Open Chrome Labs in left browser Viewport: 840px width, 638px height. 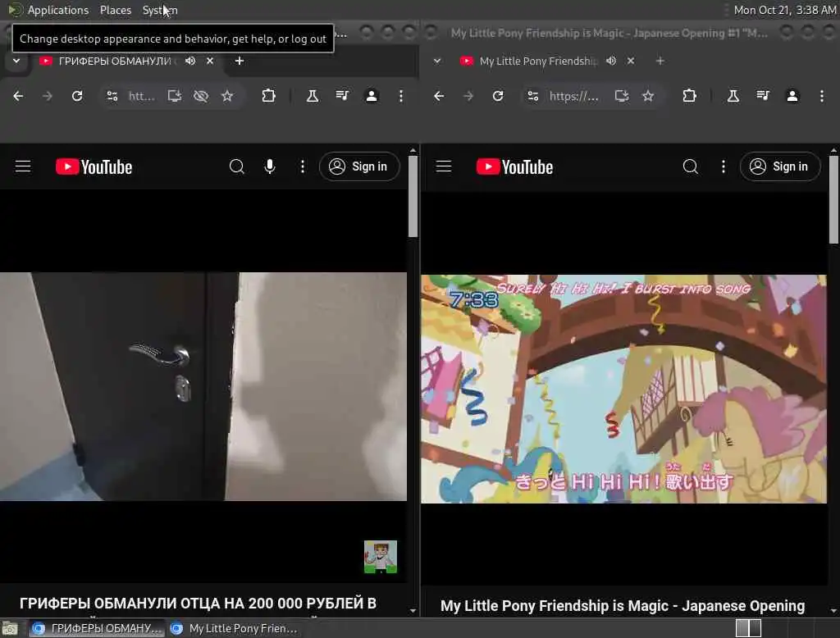[313, 96]
